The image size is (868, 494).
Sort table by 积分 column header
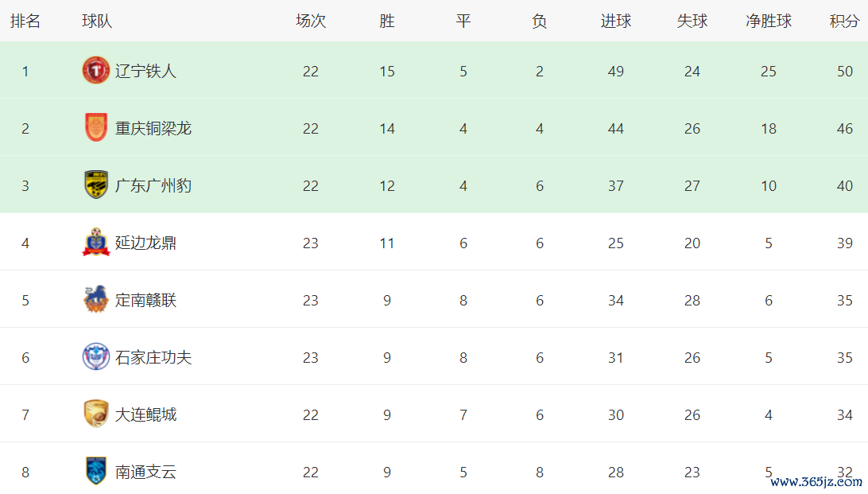pyautogui.click(x=844, y=21)
